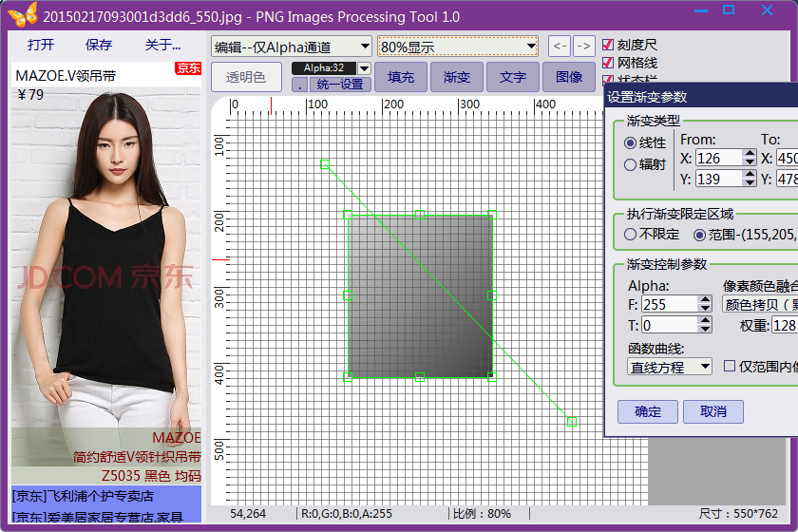Open the 直线方程 function curve dropdown
798x532 pixels.
[x=670, y=367]
